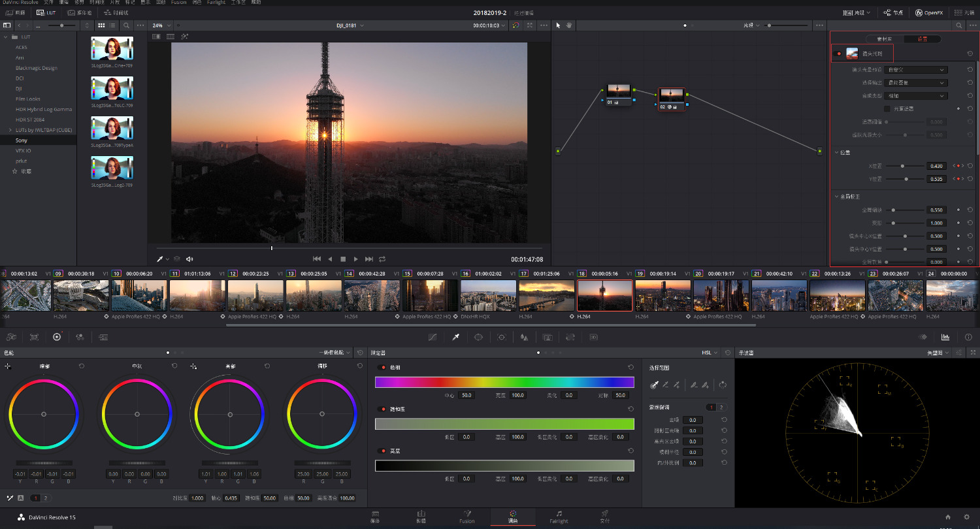
Task: Open the HSL qualifier mode dropdown
Action: click(x=710, y=353)
